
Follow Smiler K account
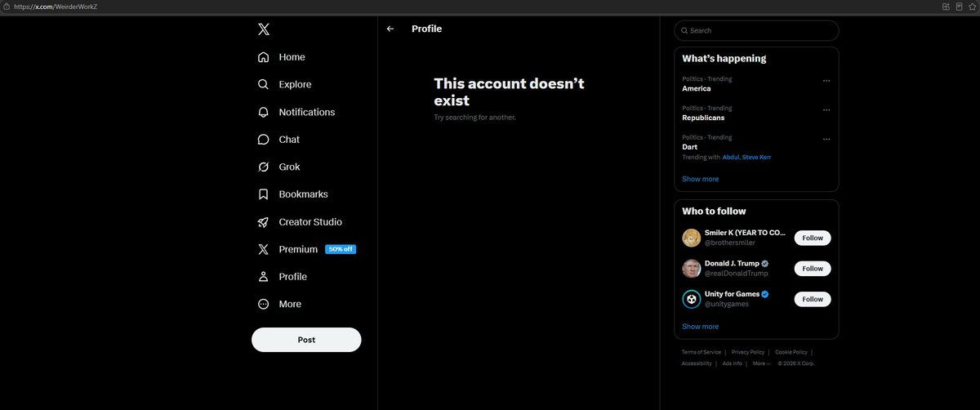pos(813,238)
